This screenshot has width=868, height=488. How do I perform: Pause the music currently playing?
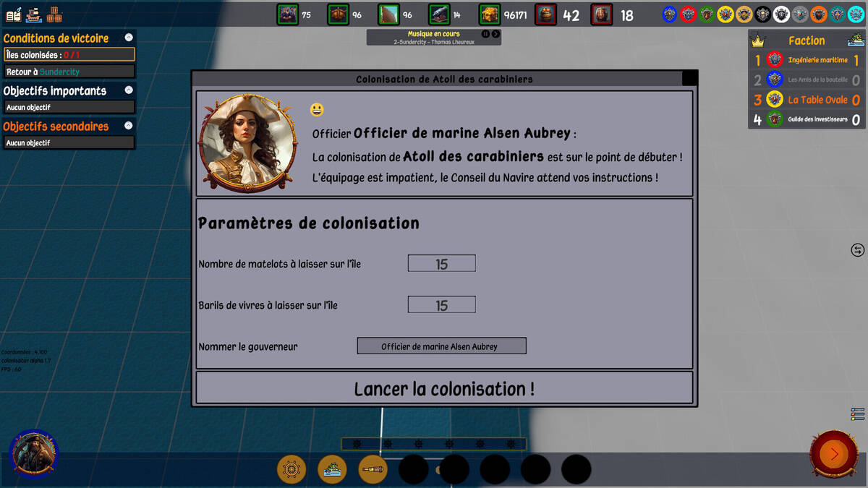(486, 34)
